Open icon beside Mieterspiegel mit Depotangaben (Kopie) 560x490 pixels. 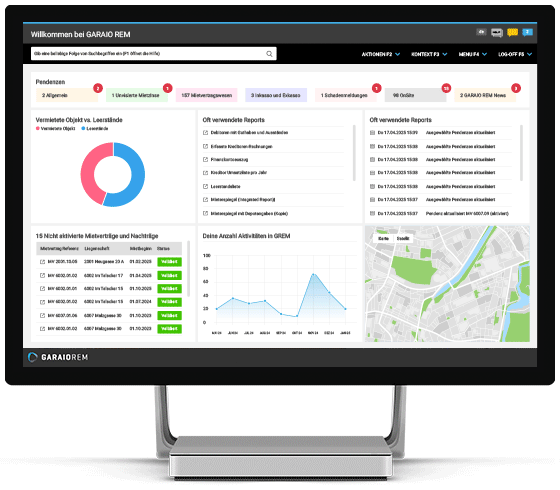[205, 214]
